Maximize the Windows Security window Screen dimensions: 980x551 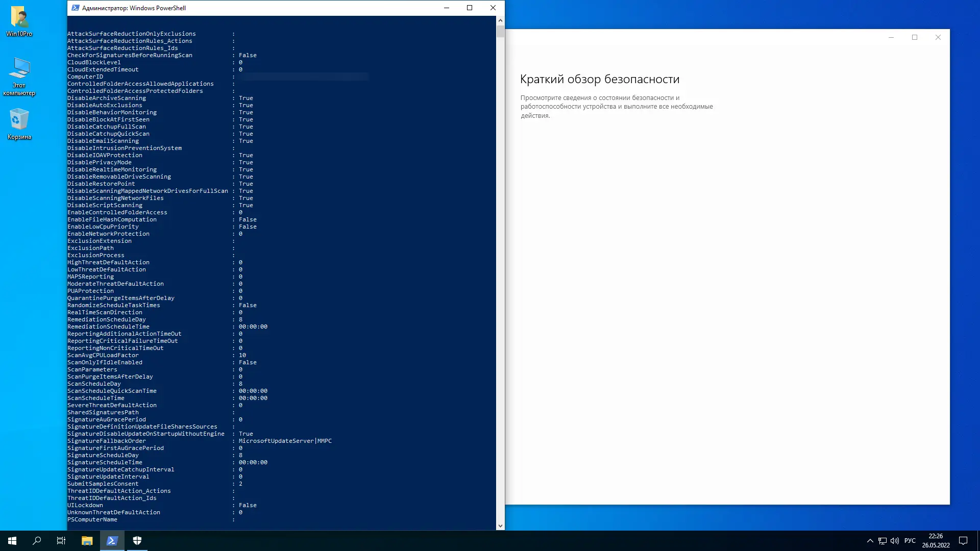[915, 37]
